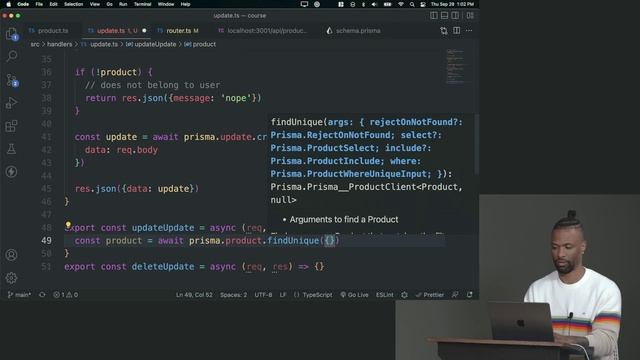Open the Manage gear icon
The height and width of the screenshot is (360, 640).
click(11, 278)
